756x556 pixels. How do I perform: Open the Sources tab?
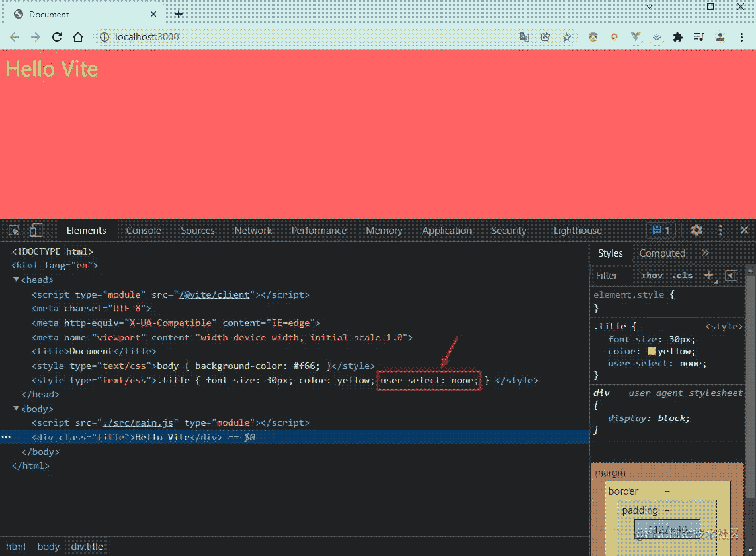point(198,231)
